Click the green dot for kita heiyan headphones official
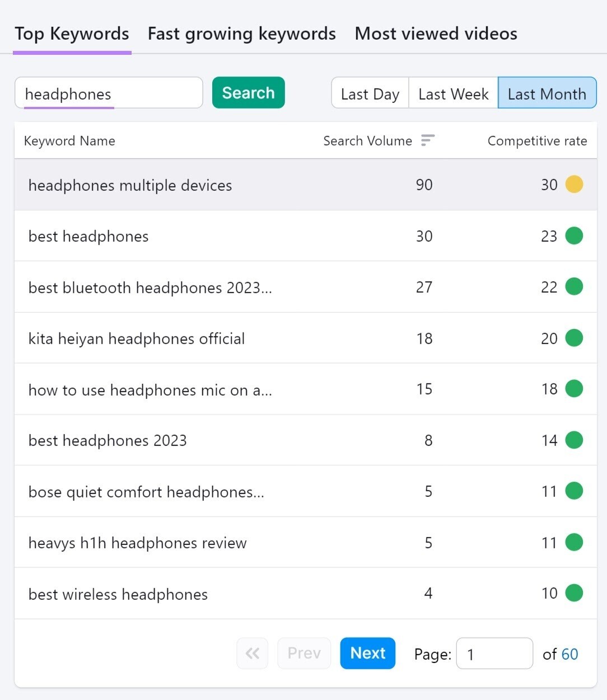Image resolution: width=607 pixels, height=700 pixels. tap(574, 338)
